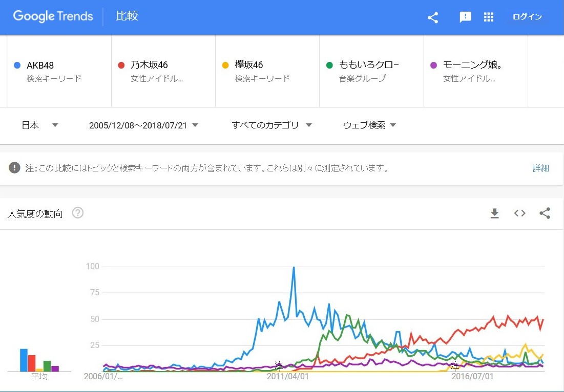Open help for 人気度の動向
This screenshot has width=564, height=392.
point(78,213)
